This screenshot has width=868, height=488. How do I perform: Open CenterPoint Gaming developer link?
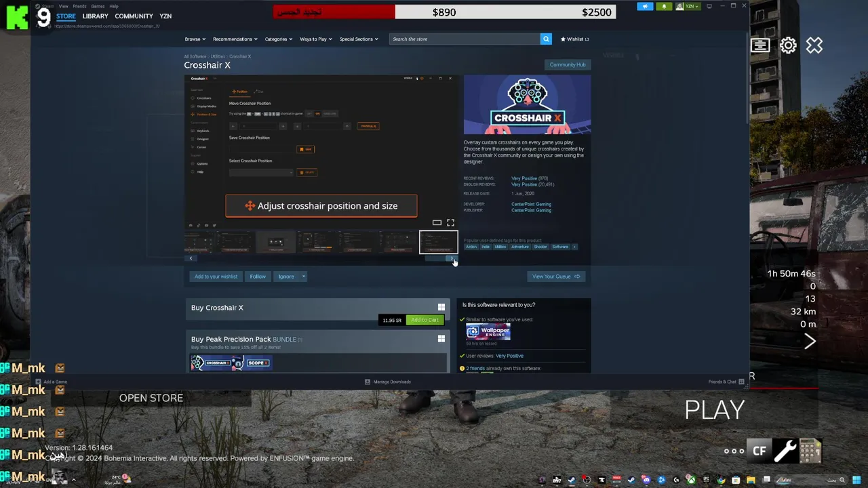pos(531,204)
